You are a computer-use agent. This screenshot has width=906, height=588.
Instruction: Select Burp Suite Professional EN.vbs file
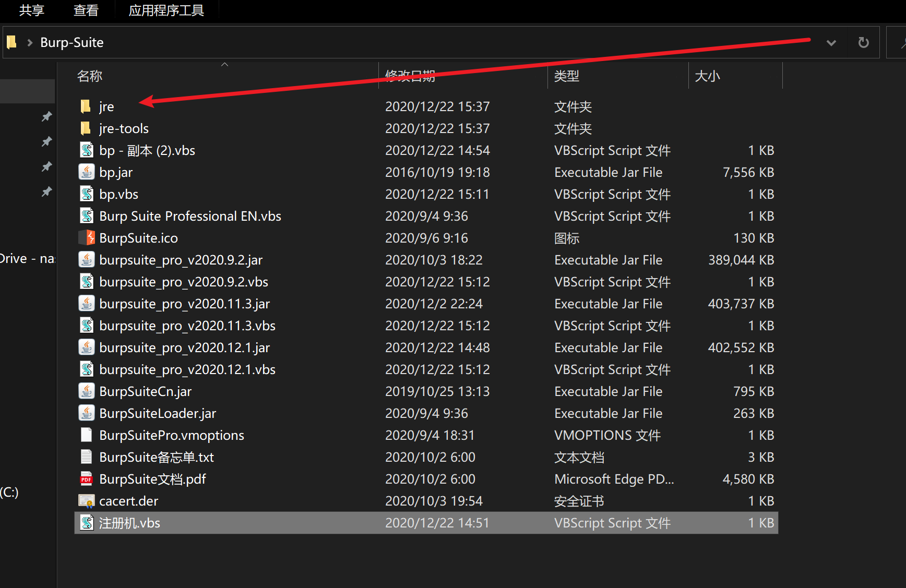point(190,216)
